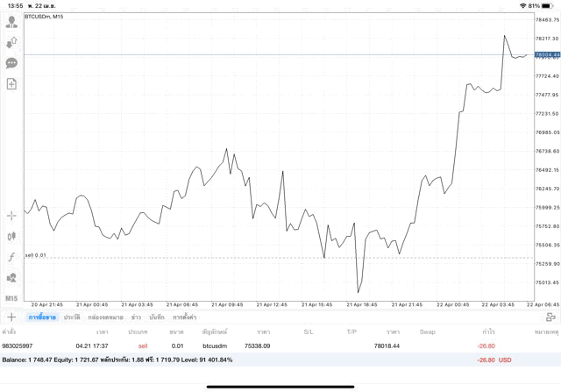Open the การตั้งค่า (Settings) tab
The height and width of the screenshot is (392, 561).
point(184,317)
